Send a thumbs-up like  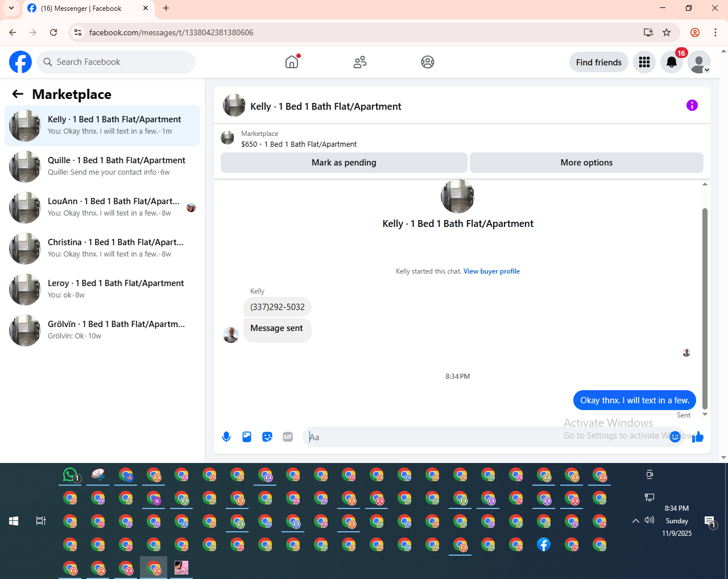pos(698,437)
